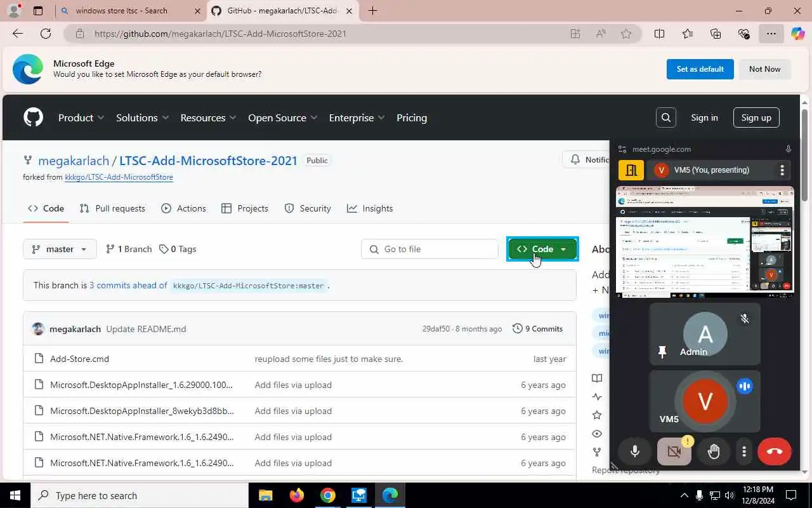The image size is (812, 508).
Task: Expand the Product menu
Action: [x=81, y=117]
